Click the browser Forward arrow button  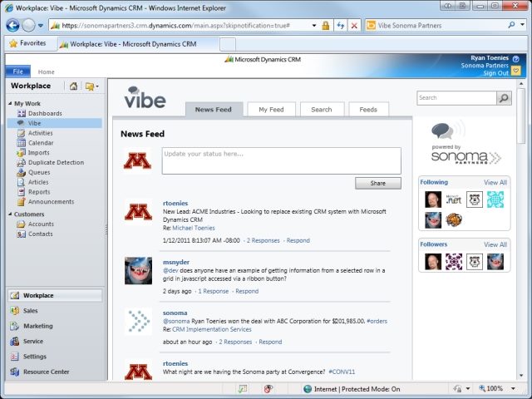point(28,25)
